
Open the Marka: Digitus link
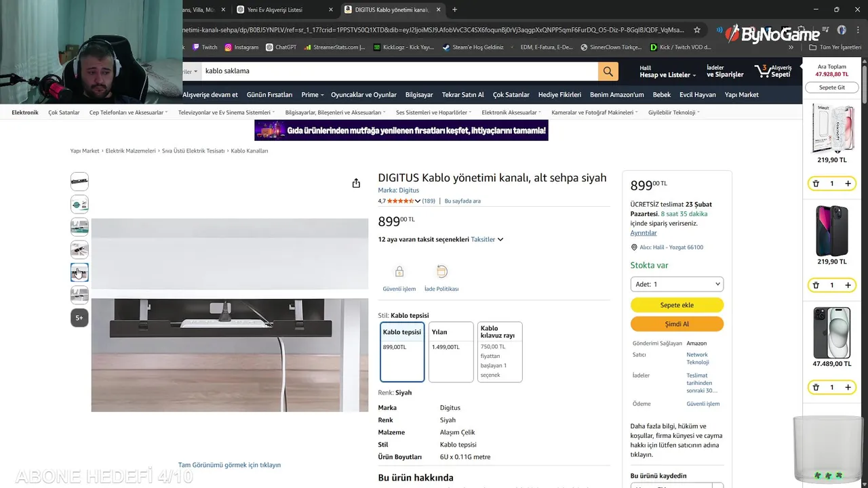coord(398,190)
